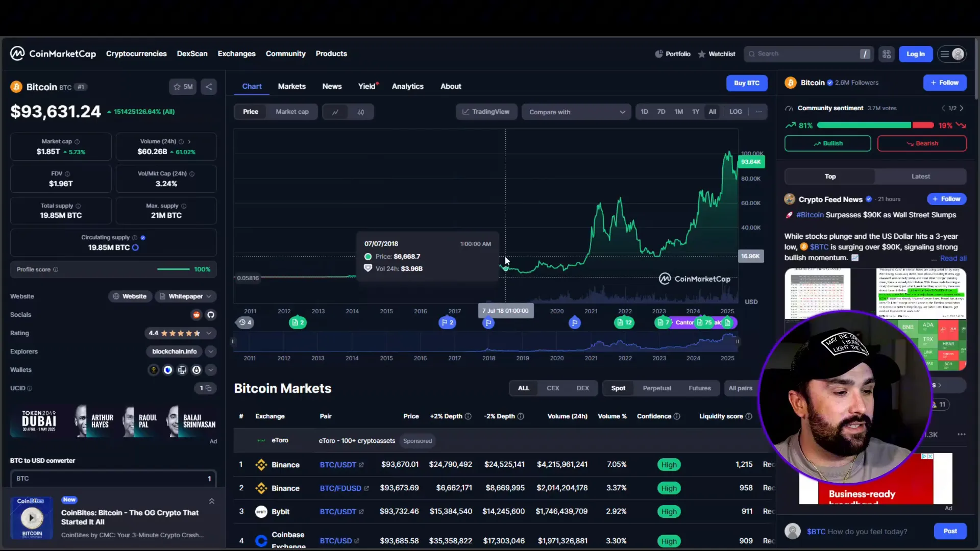Switch chart to Market cap view
The height and width of the screenshot is (551, 980).
coord(292,112)
